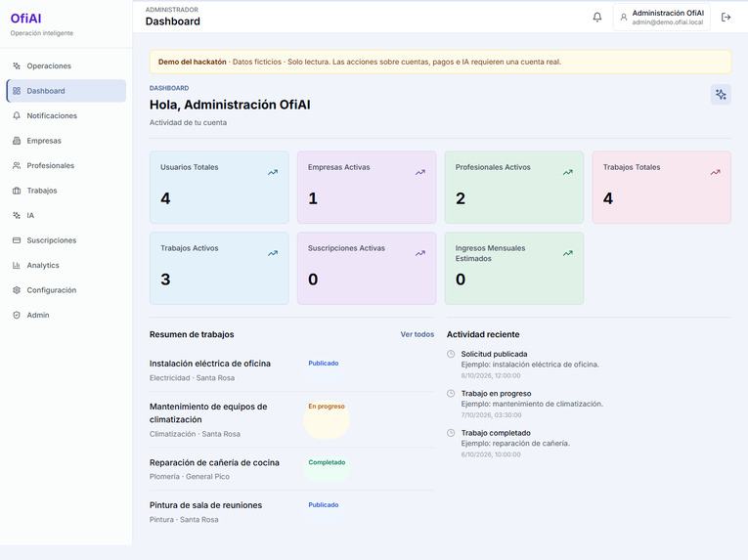This screenshot has width=748, height=560.
Task: Click user icon in the account box
Action: coord(623,18)
